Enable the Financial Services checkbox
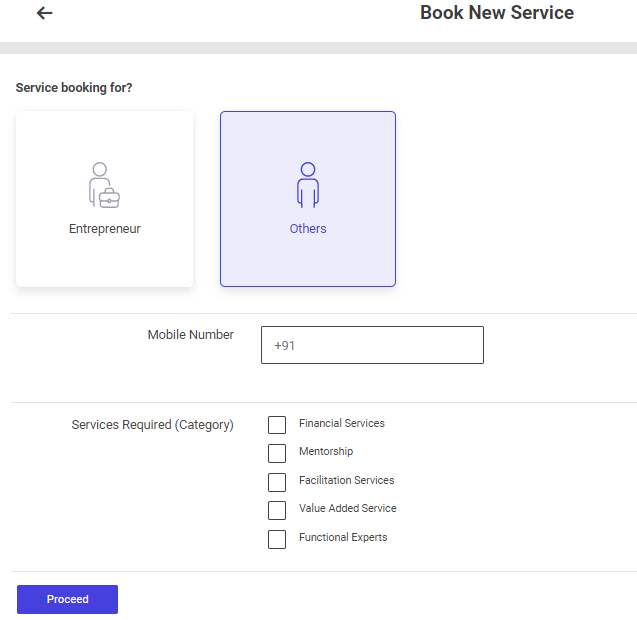Image resolution: width=637 pixels, height=620 pixels. [277, 425]
